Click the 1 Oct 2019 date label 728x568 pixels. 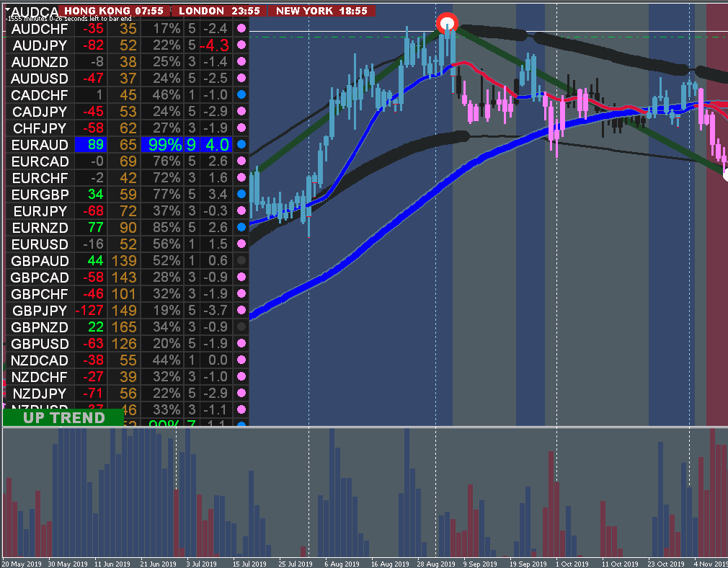coord(572,564)
